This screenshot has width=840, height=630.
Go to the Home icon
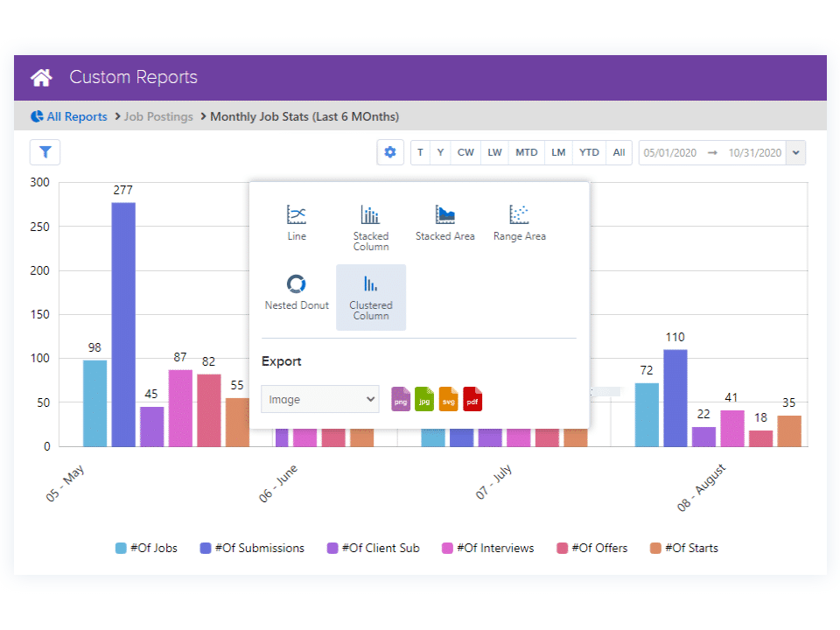click(x=41, y=78)
